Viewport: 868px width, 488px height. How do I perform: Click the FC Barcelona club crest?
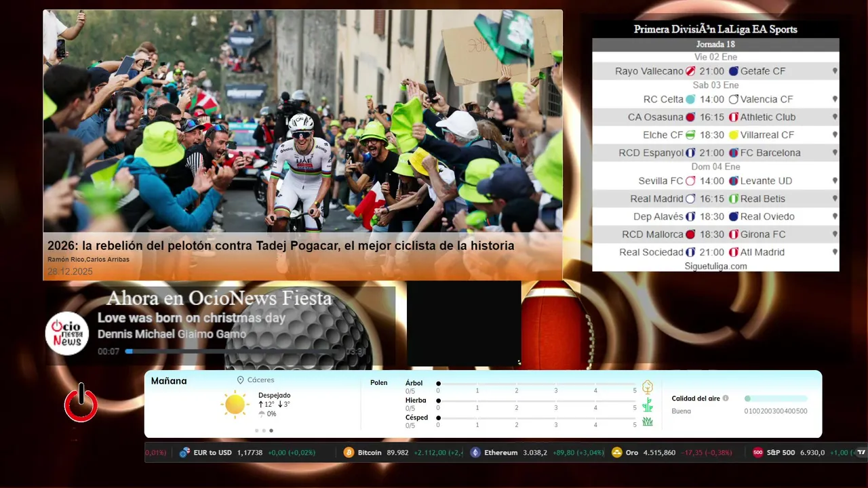(x=733, y=153)
